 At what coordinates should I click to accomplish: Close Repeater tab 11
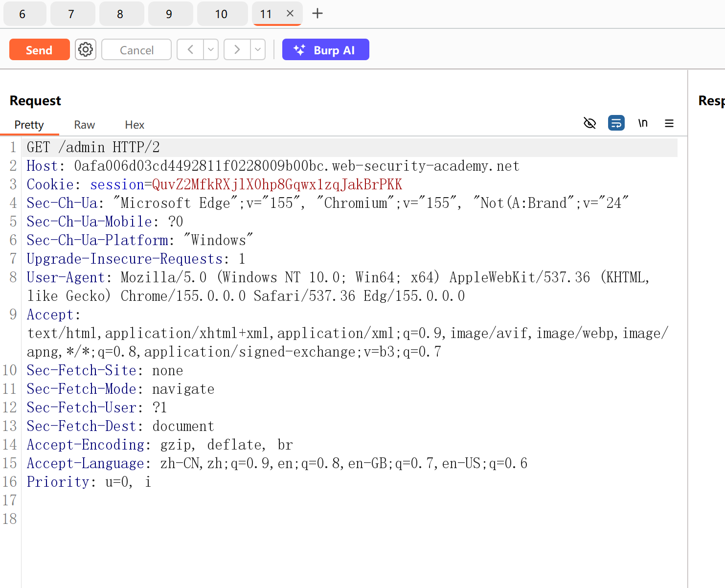[290, 14]
